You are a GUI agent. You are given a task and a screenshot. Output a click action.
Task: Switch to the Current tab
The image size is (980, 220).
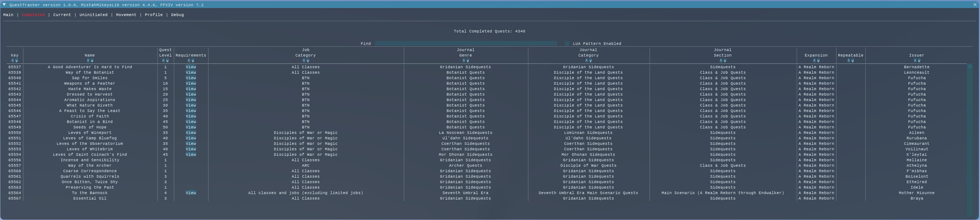pyautogui.click(x=62, y=15)
